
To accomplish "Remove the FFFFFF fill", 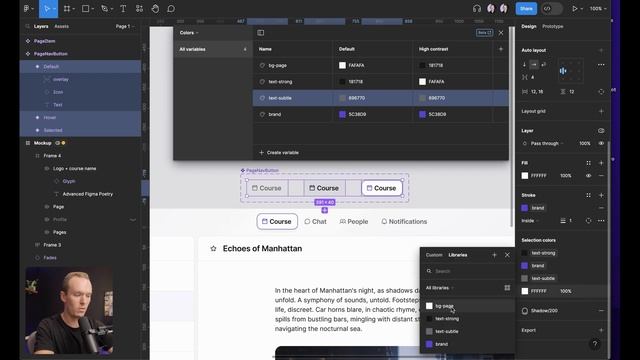I will 601,176.
